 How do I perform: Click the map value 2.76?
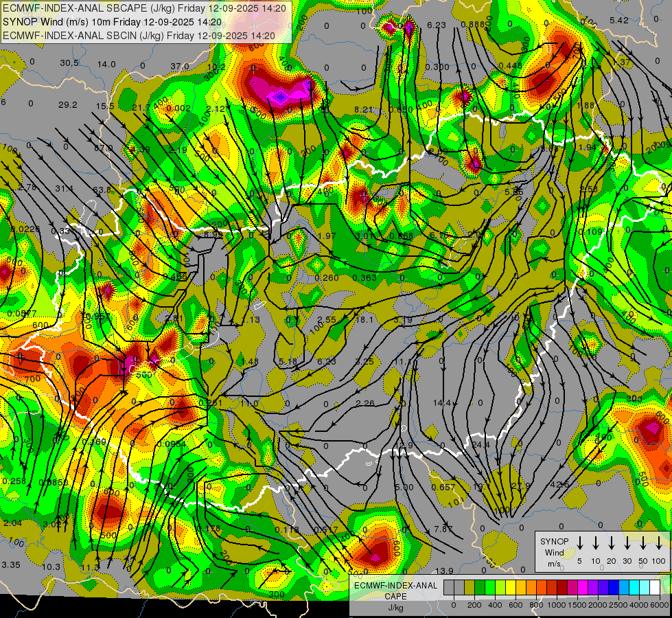point(27,187)
